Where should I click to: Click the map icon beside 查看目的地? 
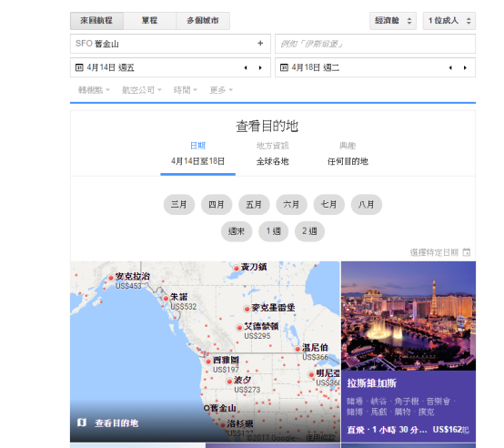tap(82, 423)
